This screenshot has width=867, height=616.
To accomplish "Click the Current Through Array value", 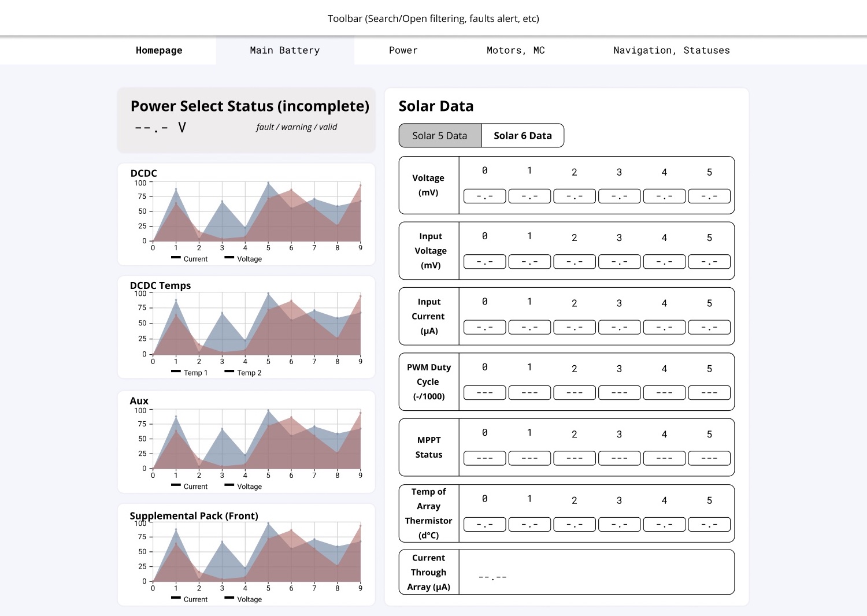I will pyautogui.click(x=492, y=577).
